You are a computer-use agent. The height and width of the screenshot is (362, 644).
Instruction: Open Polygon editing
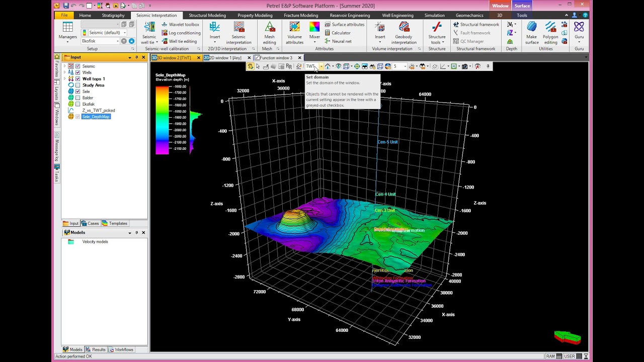[550, 33]
